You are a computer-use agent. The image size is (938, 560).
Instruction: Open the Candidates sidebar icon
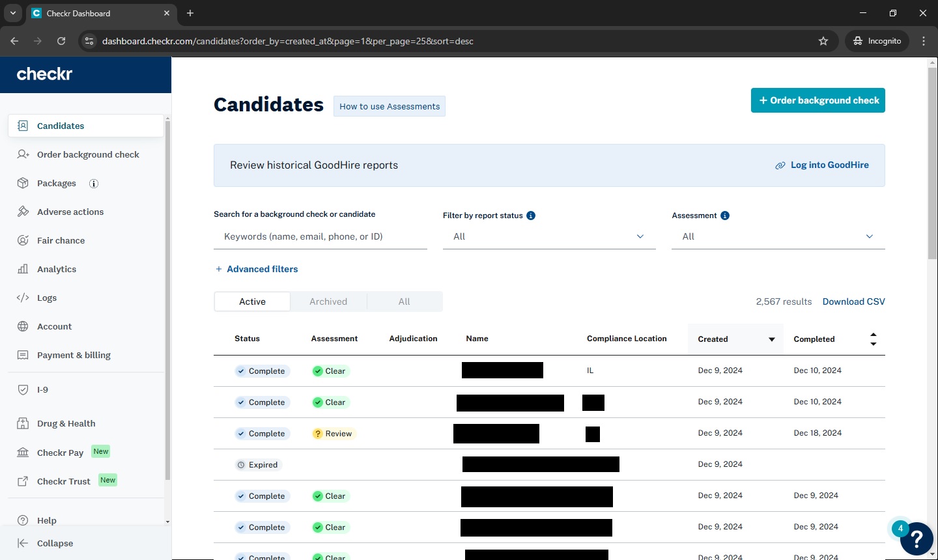point(23,126)
